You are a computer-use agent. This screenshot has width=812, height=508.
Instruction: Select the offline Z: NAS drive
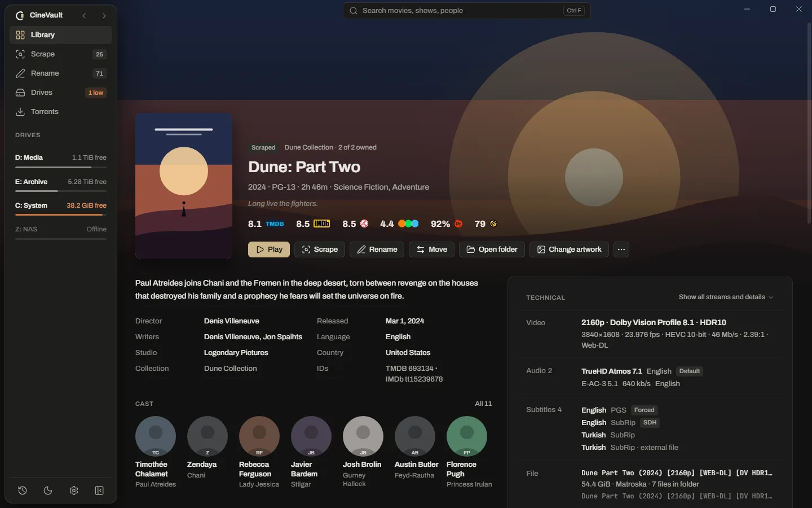pos(61,232)
